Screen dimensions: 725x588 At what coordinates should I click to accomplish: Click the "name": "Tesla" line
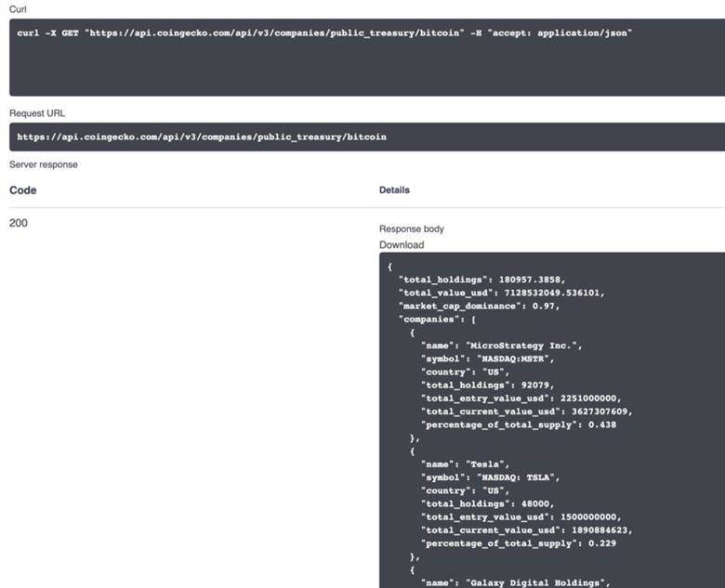[x=465, y=464]
